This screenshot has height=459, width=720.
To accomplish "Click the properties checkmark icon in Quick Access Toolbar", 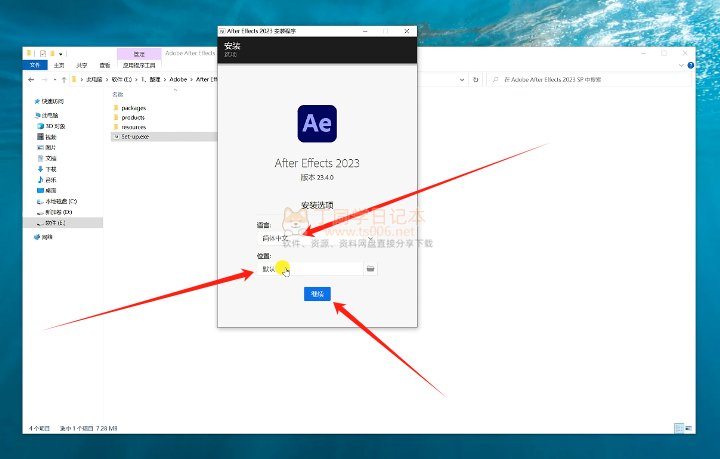I will [x=43, y=54].
